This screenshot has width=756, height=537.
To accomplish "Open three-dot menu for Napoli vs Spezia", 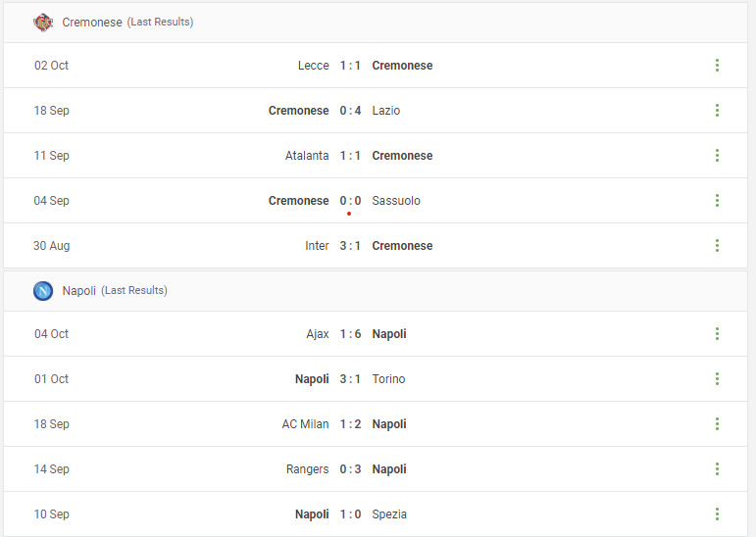I will pyautogui.click(x=717, y=513).
